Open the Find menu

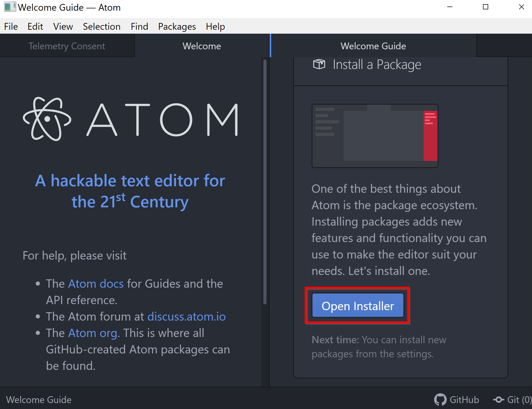point(139,26)
